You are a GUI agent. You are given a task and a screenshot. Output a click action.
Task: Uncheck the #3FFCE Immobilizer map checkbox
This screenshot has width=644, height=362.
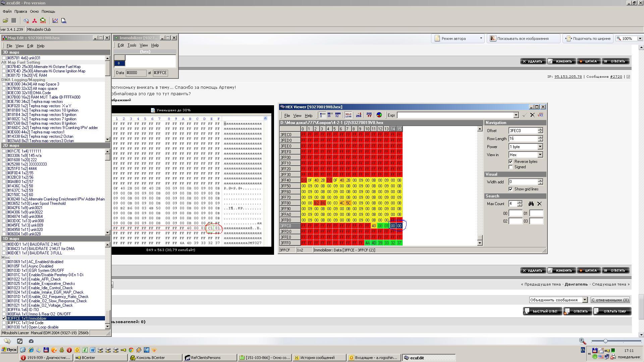tap(4, 318)
